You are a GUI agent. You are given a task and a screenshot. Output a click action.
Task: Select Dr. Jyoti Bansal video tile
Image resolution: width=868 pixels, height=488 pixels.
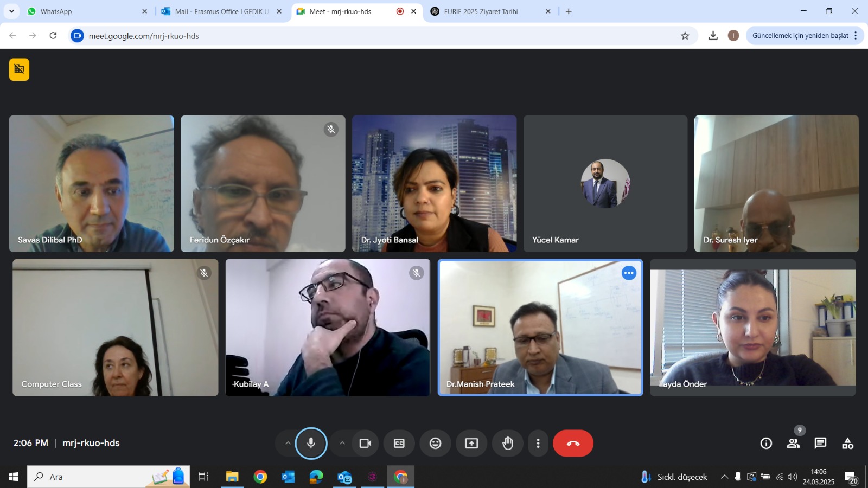coord(434,183)
